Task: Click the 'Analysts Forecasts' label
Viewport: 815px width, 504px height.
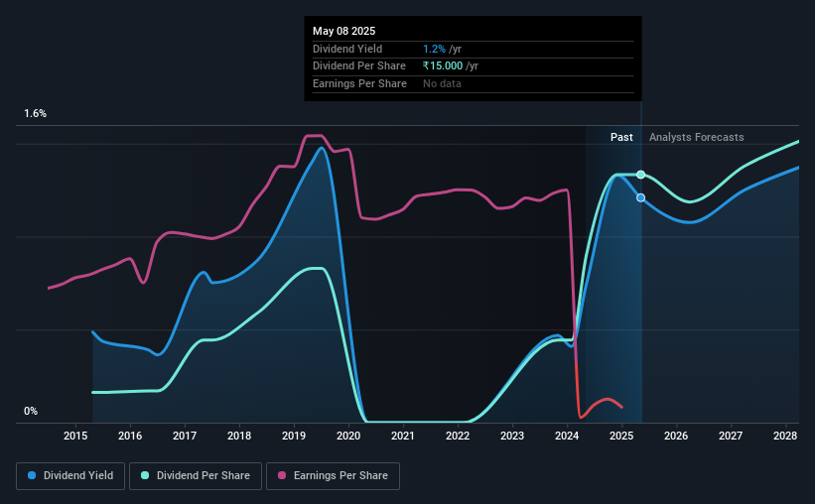Action: (697, 137)
